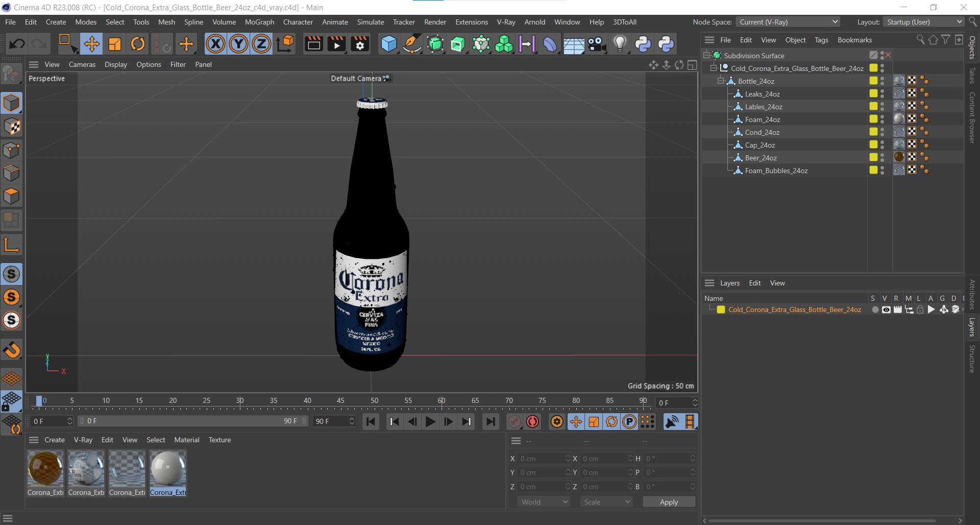Go to the end of animation

tap(490, 422)
